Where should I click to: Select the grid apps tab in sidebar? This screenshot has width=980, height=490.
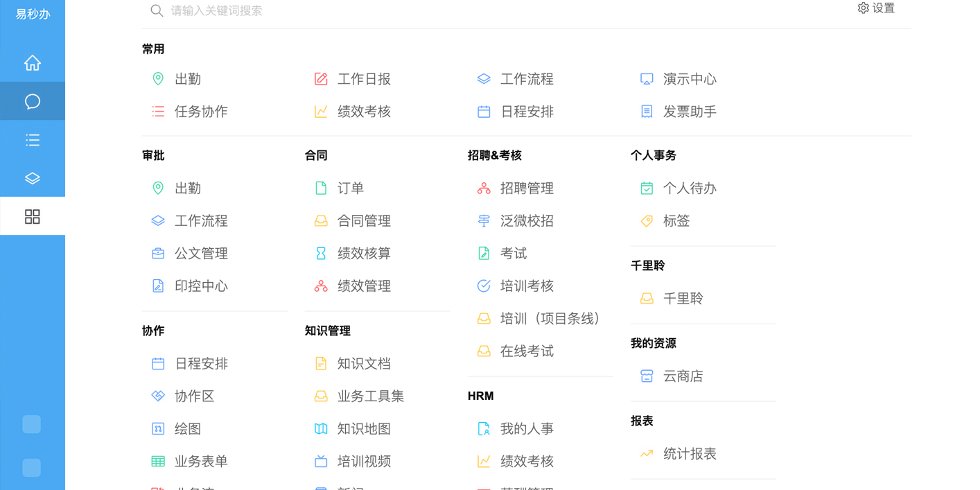(x=33, y=216)
